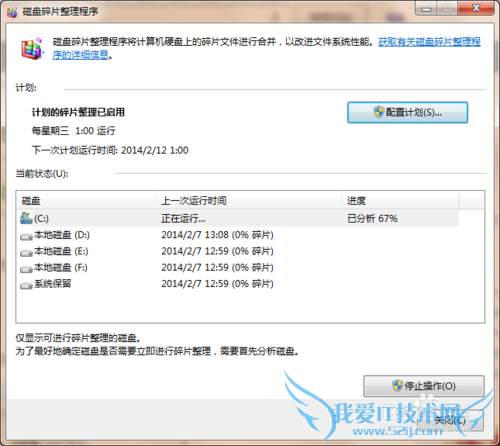Image resolution: width=500 pixels, height=446 pixels.
Task: Click the 正在运行... status text
Action: 183,219
